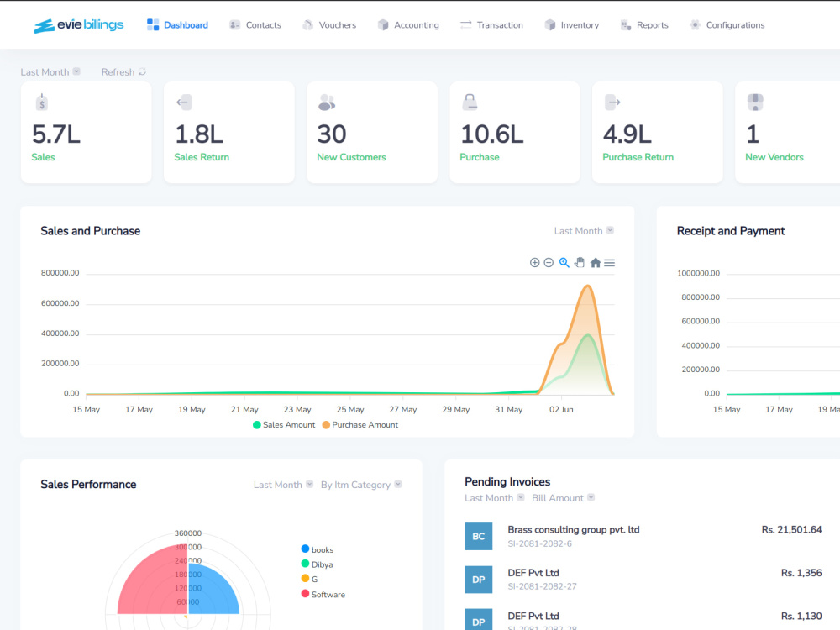Click the orange purchase peak in chart

point(588,288)
